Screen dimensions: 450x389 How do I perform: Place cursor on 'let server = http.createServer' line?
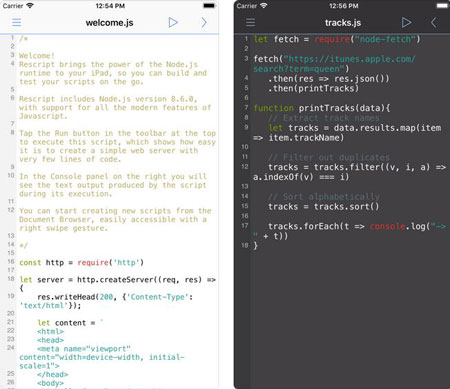click(117, 280)
